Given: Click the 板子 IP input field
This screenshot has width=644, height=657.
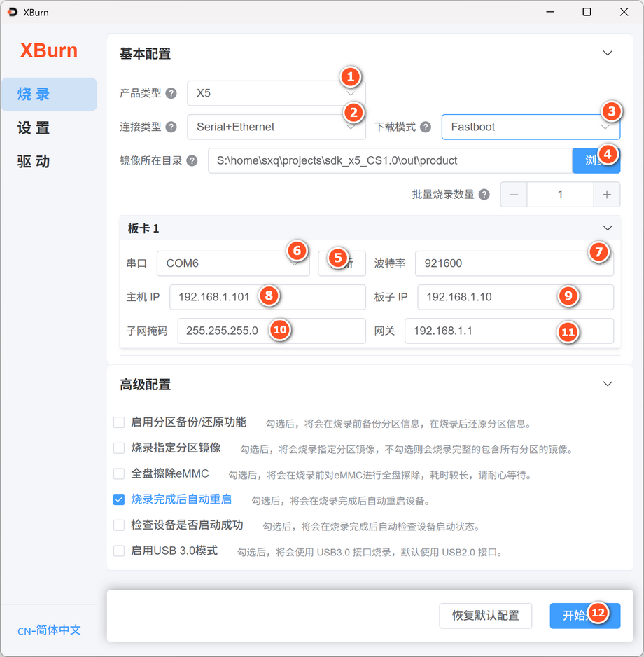Looking at the screenshot, I should 515,297.
